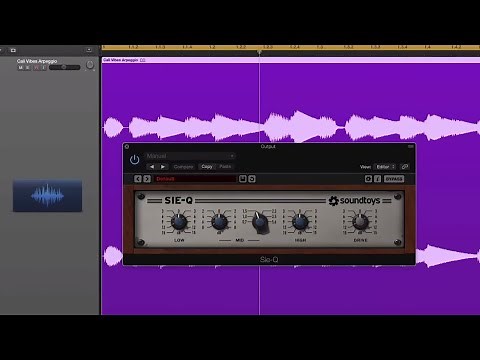Screen dimensions: 480x360
Task: Click the Output title of plugin window
Action: 268,146
